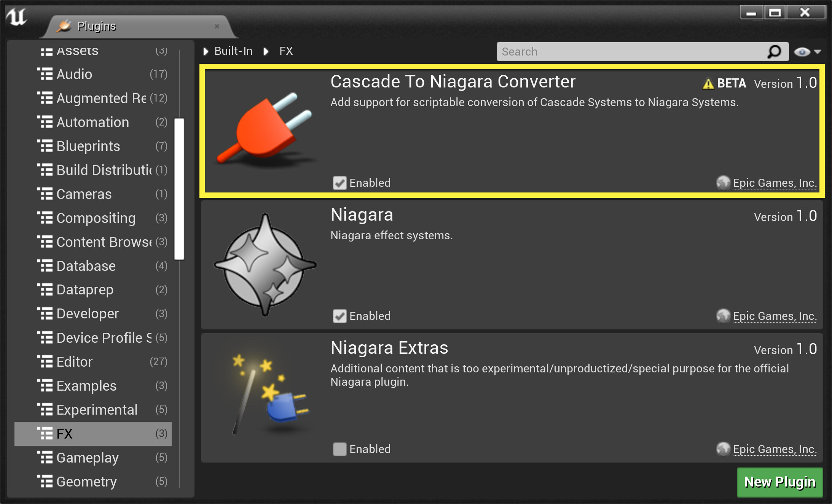Click the Epic Games globe icon on Niagara
832x504 pixels.
(722, 316)
